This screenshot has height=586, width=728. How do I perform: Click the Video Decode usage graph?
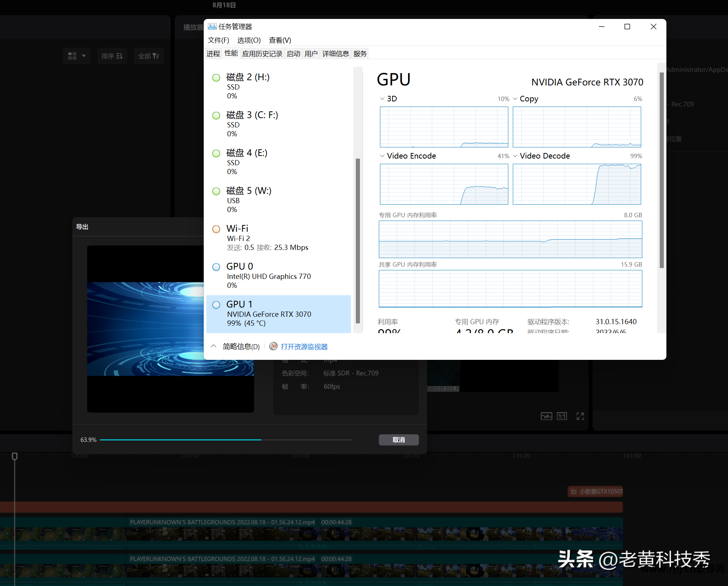[577, 184]
